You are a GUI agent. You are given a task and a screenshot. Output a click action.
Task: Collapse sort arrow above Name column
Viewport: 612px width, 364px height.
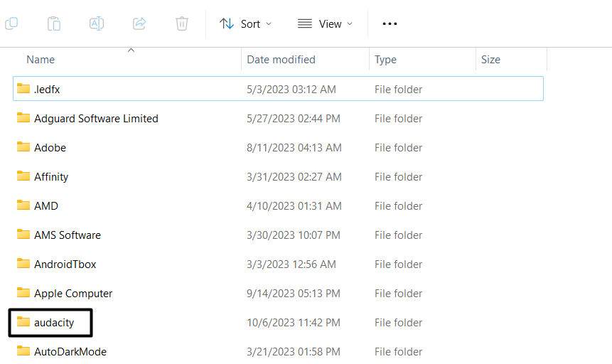tap(131, 50)
